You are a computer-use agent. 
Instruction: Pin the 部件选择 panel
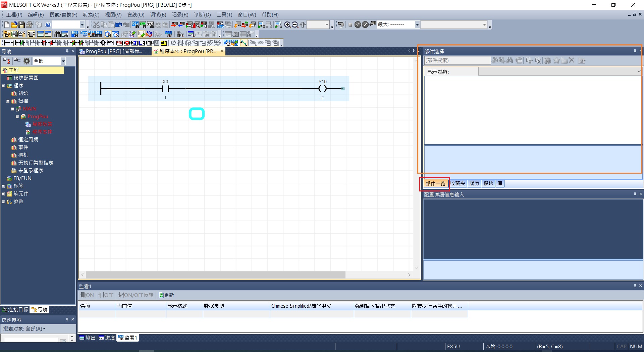pos(635,51)
